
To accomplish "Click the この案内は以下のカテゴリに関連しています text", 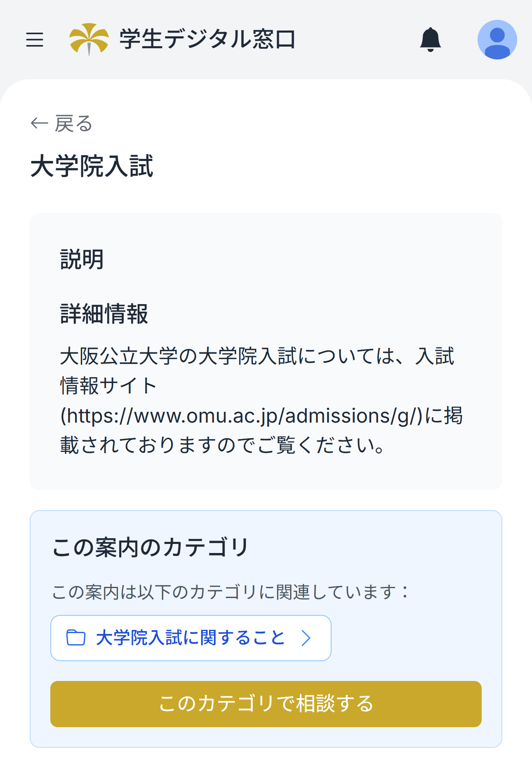I will (231, 592).
